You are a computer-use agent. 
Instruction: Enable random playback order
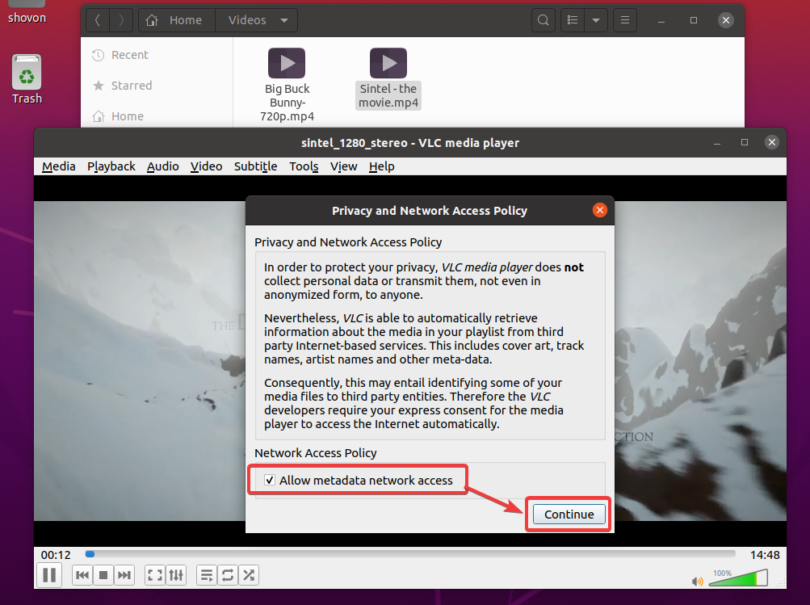248,575
